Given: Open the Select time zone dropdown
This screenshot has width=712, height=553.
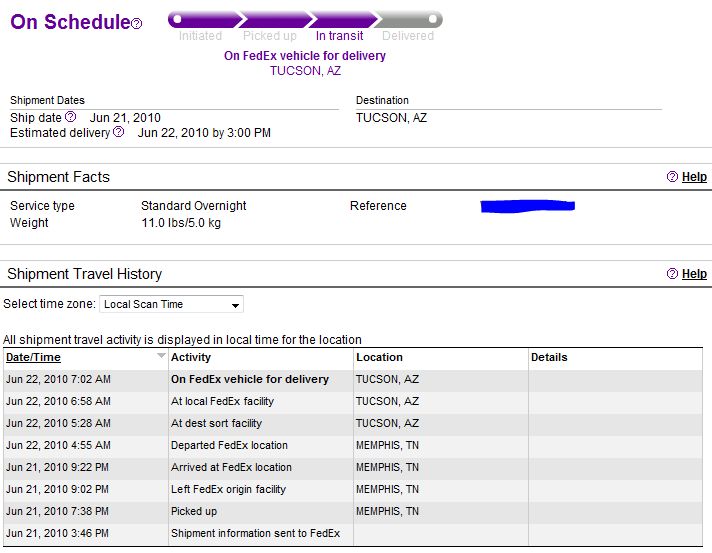Looking at the screenshot, I should pyautogui.click(x=171, y=304).
